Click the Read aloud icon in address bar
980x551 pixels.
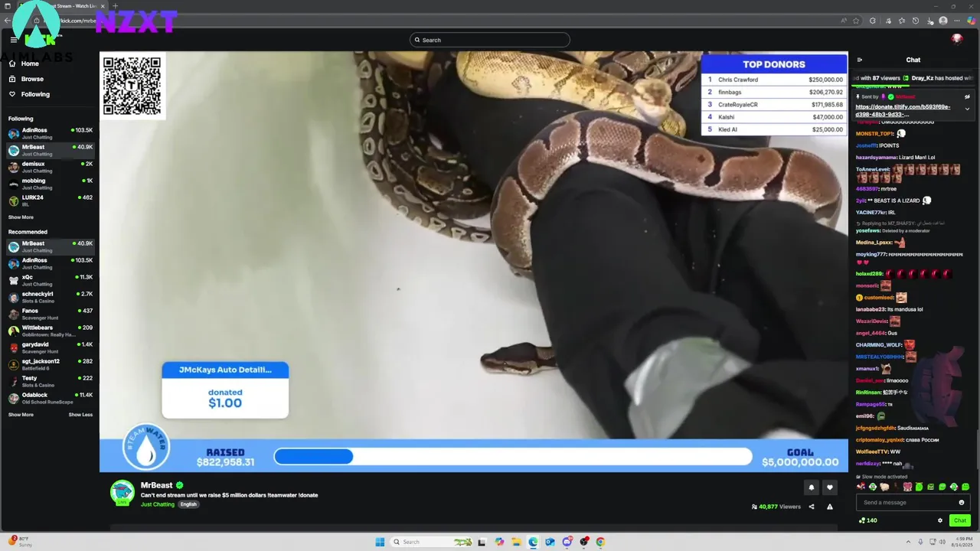(x=842, y=21)
